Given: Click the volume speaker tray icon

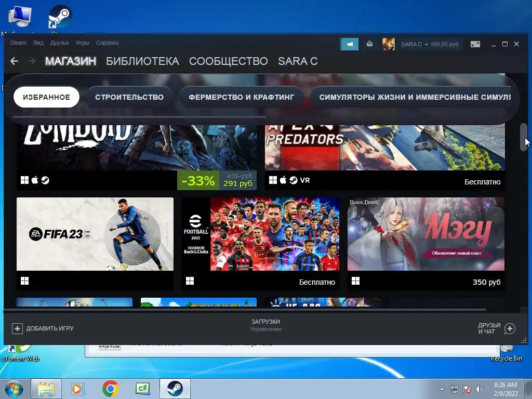Looking at the screenshot, I should coord(479,389).
